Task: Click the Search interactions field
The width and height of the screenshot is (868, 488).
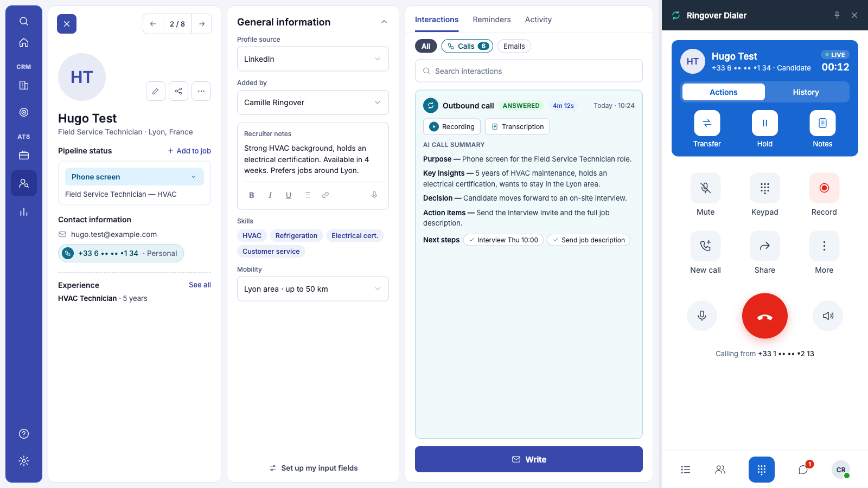Action: click(529, 71)
